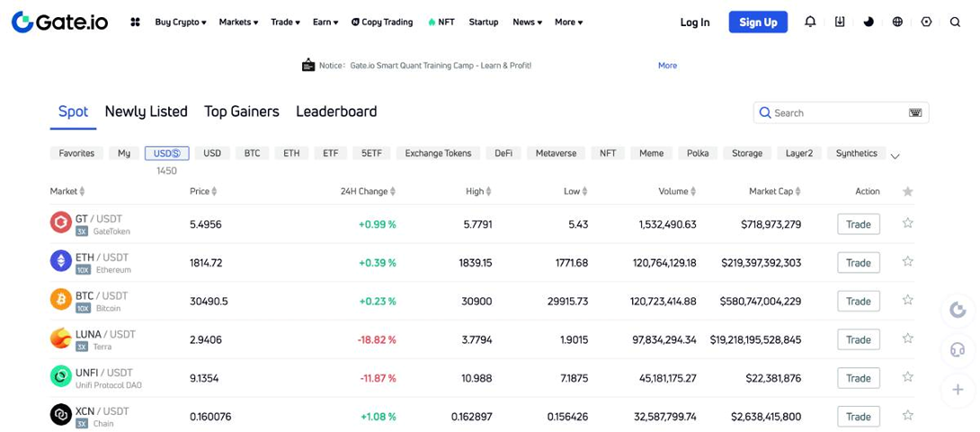Trade the LUNA/USDT pair

pyautogui.click(x=859, y=339)
